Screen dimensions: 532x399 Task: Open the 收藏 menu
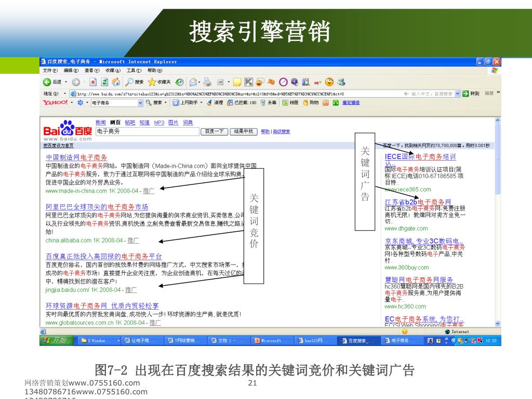coord(113,70)
